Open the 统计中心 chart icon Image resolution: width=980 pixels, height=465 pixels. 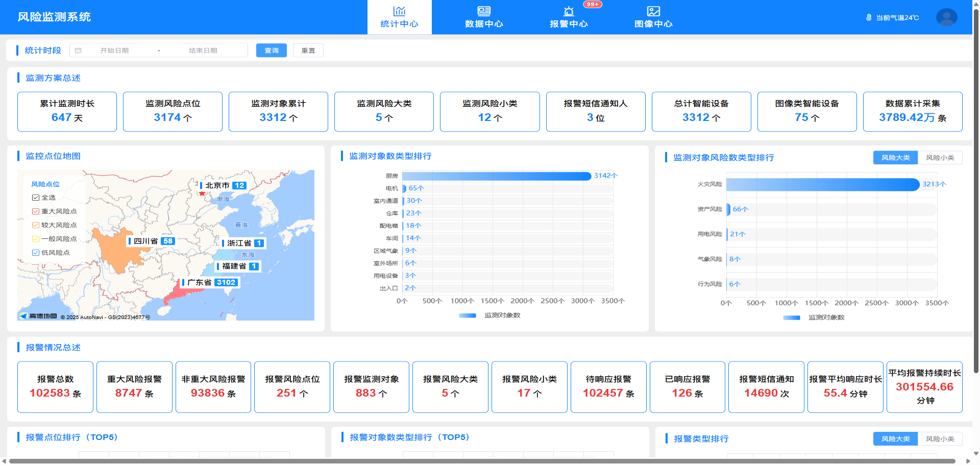click(x=399, y=11)
